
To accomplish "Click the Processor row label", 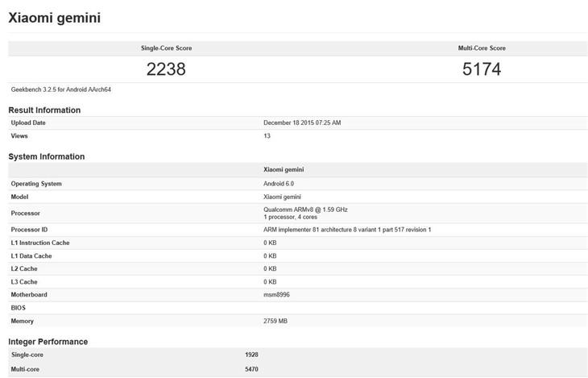I will tap(25, 214).
